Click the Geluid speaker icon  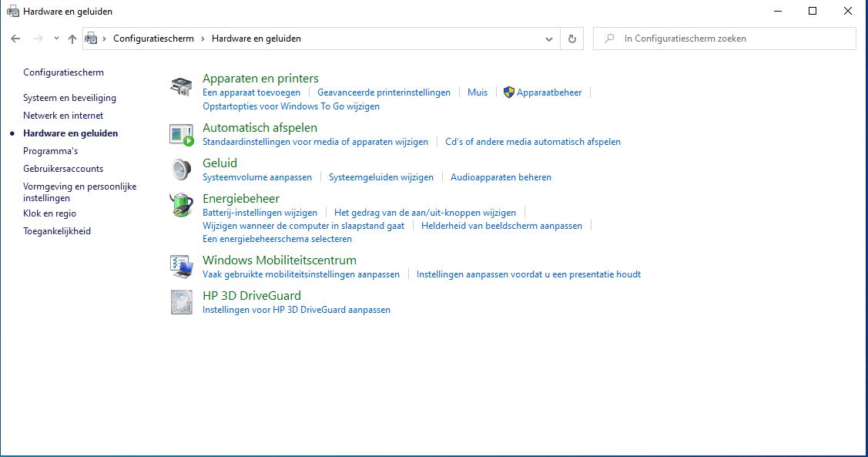[x=181, y=170]
